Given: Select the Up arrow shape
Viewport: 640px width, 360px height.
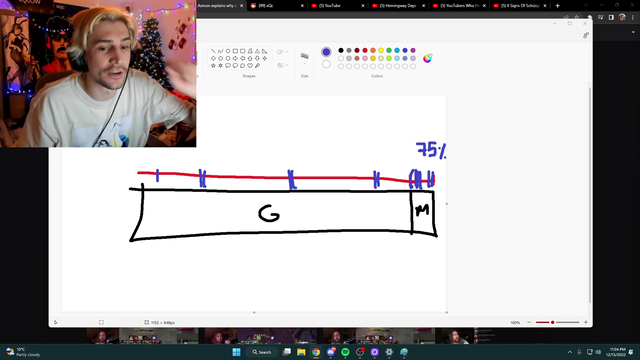Looking at the screenshot, I should [x=250, y=58].
